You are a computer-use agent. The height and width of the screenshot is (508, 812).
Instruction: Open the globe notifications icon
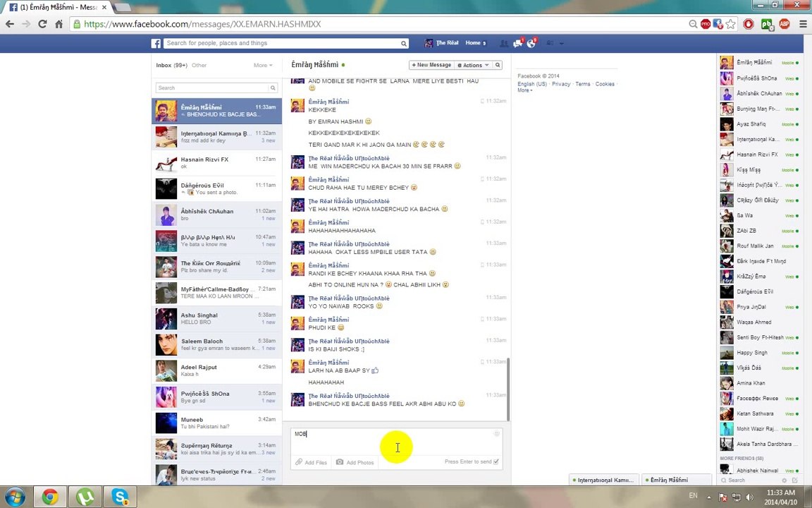pos(531,44)
